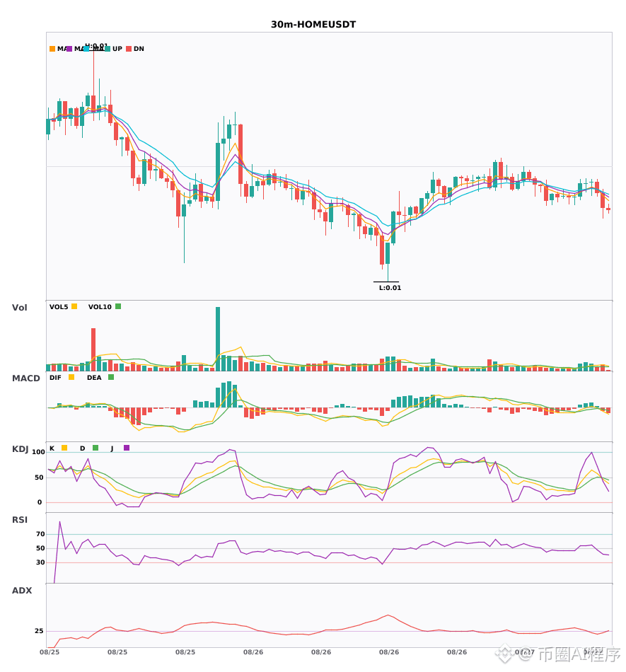Click the MACD panel label
The height and width of the screenshot is (672, 626).
pyautogui.click(x=25, y=378)
